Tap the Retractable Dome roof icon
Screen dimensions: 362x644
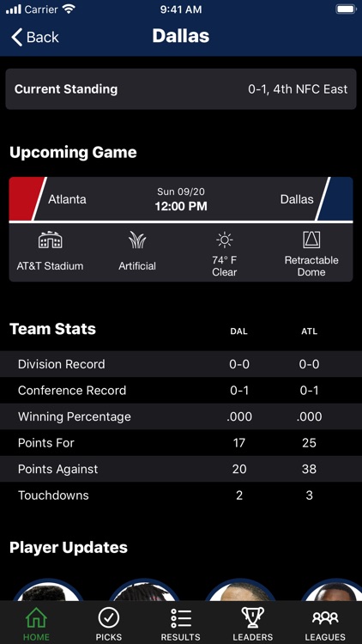[311, 240]
